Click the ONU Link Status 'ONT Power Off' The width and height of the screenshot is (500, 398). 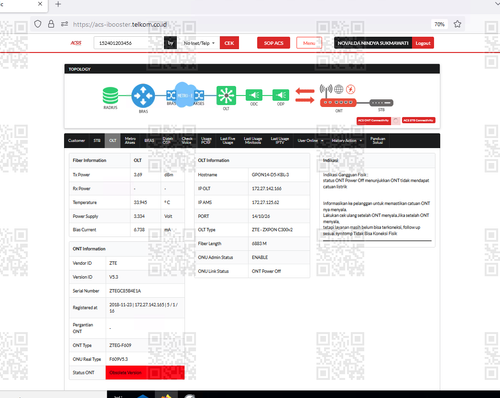(x=266, y=271)
